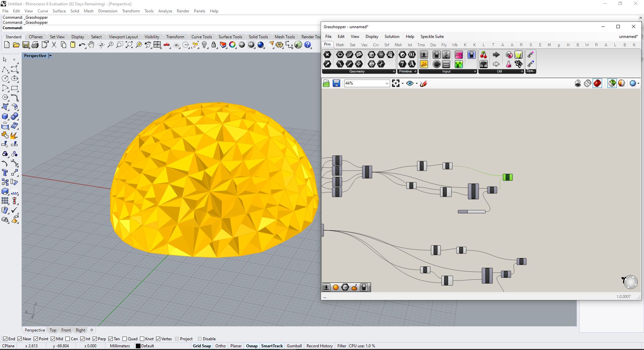
Task: Enable the Quad osnap checkbox
Action: (x=125, y=339)
